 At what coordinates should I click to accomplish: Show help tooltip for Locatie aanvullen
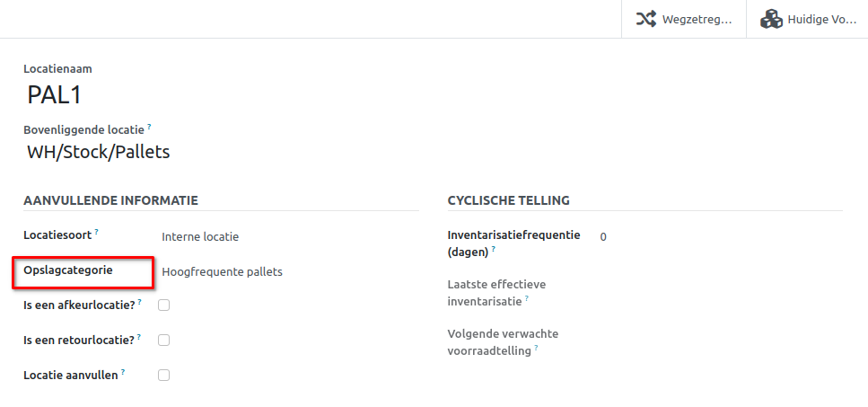click(122, 372)
